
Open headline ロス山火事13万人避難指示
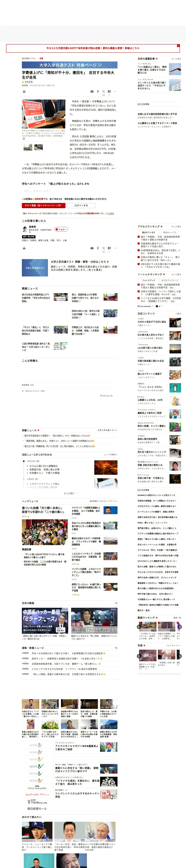(x=44, y=466)
